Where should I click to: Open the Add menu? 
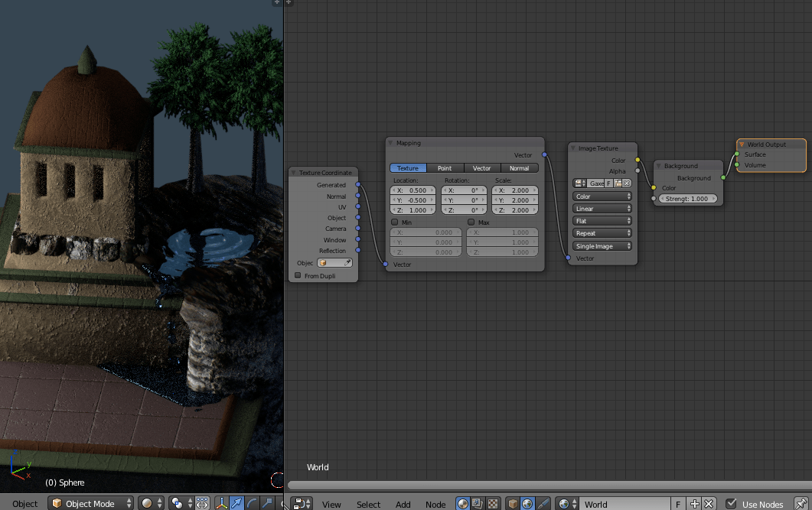coord(403,504)
